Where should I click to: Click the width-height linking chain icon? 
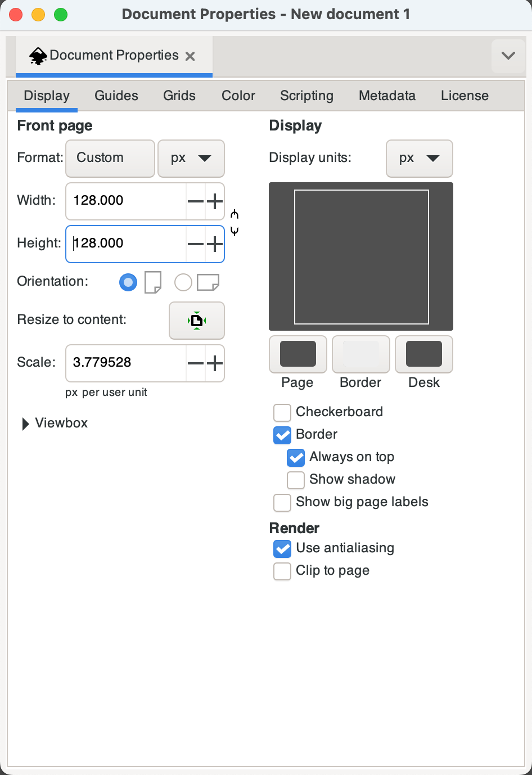pos(234,222)
